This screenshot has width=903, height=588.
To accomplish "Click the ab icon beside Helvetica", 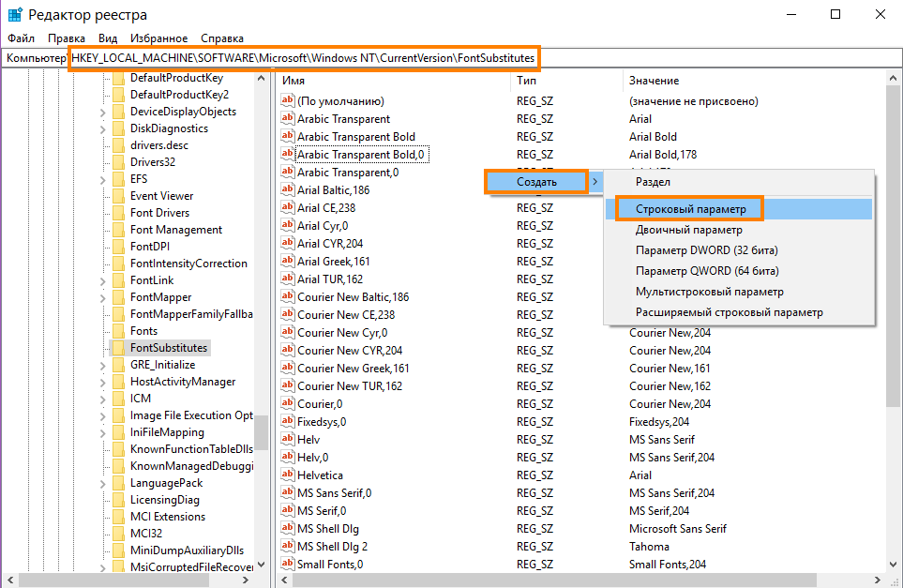I will click(x=287, y=475).
